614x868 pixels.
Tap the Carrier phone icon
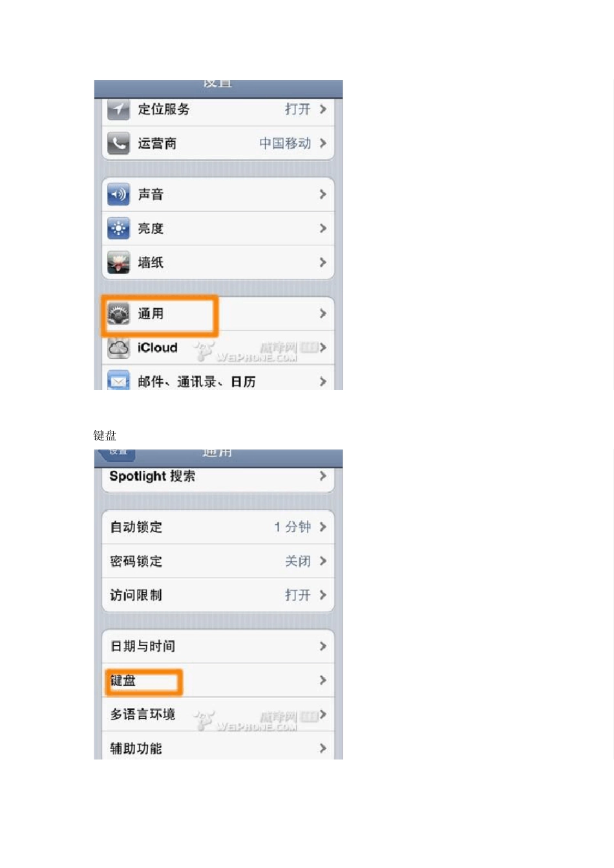click(118, 143)
